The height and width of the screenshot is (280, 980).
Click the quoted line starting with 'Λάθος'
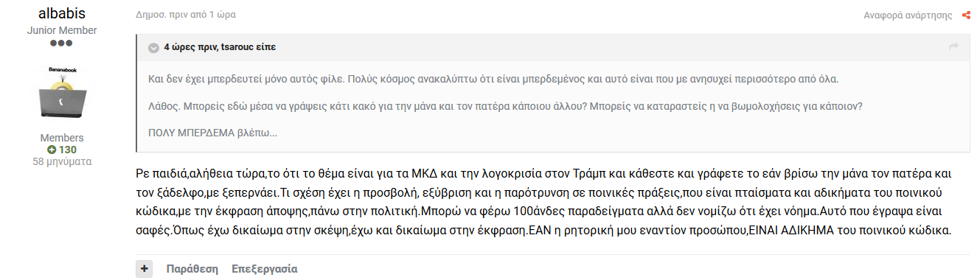point(505,106)
